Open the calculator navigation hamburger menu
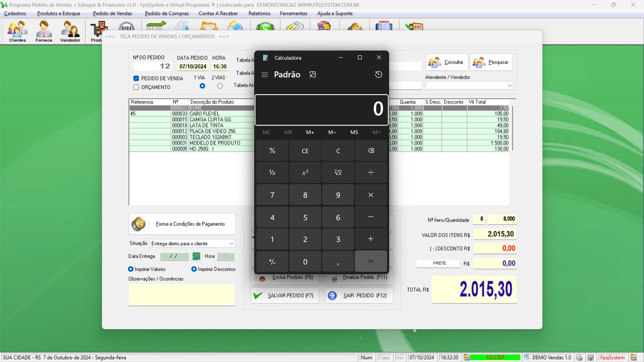Viewport: 644px width, 362px height. (x=265, y=75)
